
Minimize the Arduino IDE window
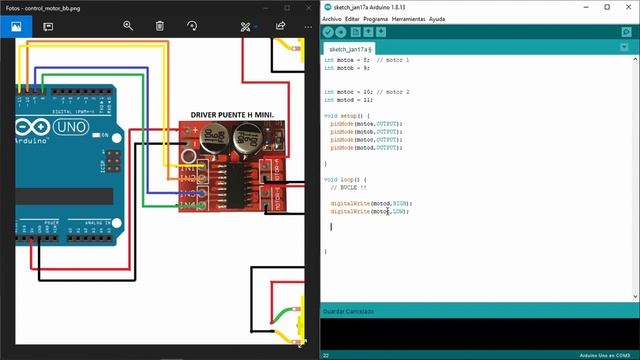pyautogui.click(x=586, y=7)
